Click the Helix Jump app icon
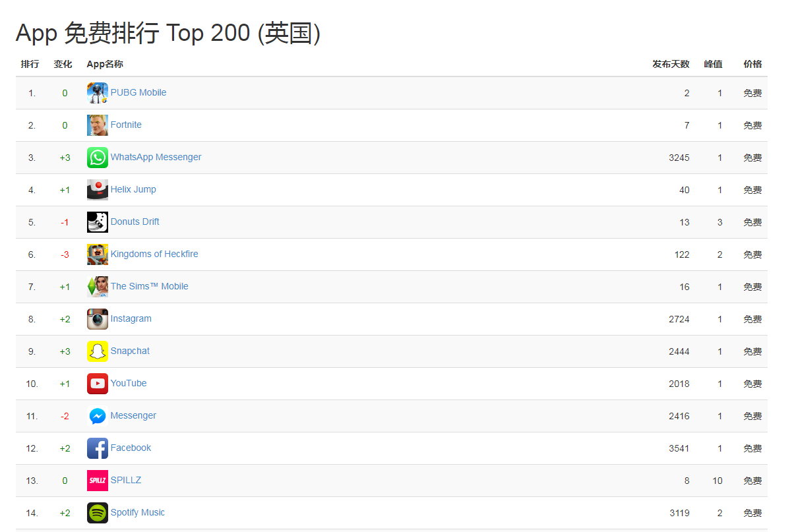794x532 pixels. pos(98,190)
